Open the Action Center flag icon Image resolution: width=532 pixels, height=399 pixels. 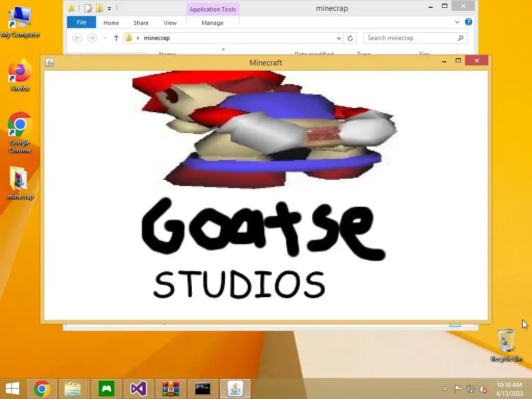(x=458, y=389)
